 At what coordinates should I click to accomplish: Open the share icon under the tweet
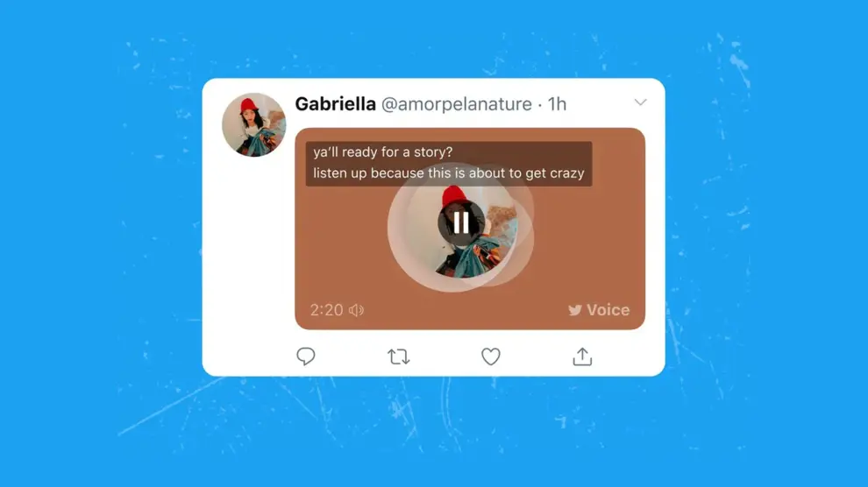tap(582, 356)
